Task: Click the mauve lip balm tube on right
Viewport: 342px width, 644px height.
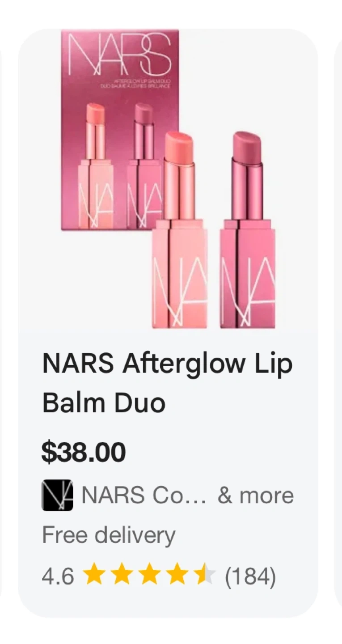Action: pyautogui.click(x=247, y=230)
